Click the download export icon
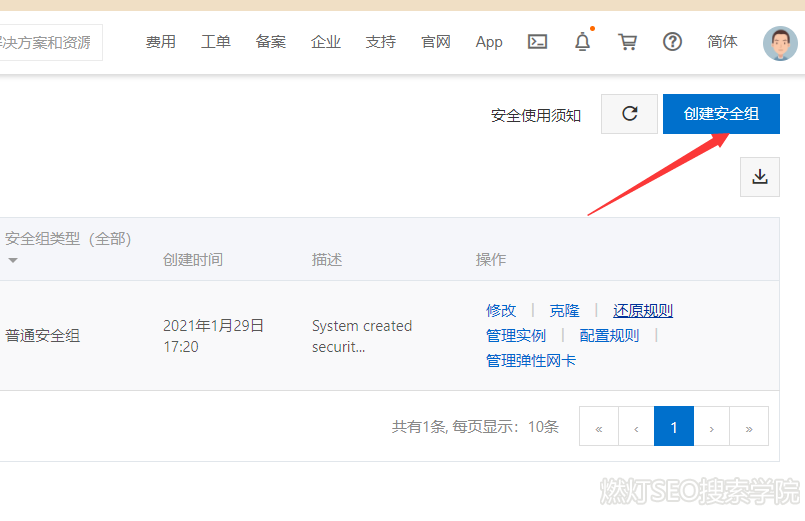 (x=759, y=177)
